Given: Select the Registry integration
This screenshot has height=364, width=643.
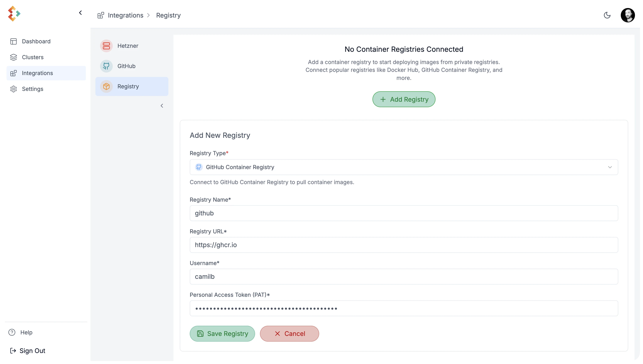Looking at the screenshot, I should click(x=132, y=86).
